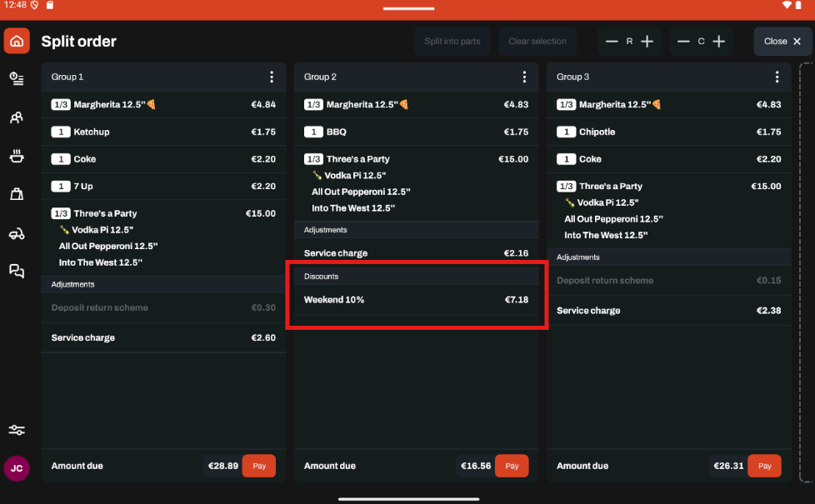Increase the R count with plus

coord(647,42)
